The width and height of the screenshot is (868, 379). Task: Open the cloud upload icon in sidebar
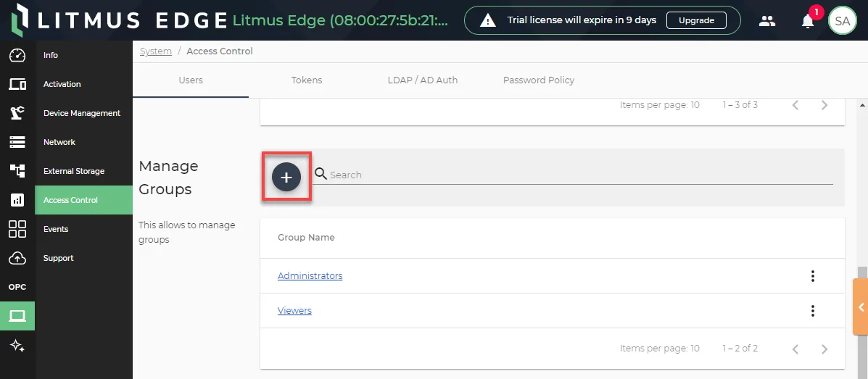[x=17, y=258]
